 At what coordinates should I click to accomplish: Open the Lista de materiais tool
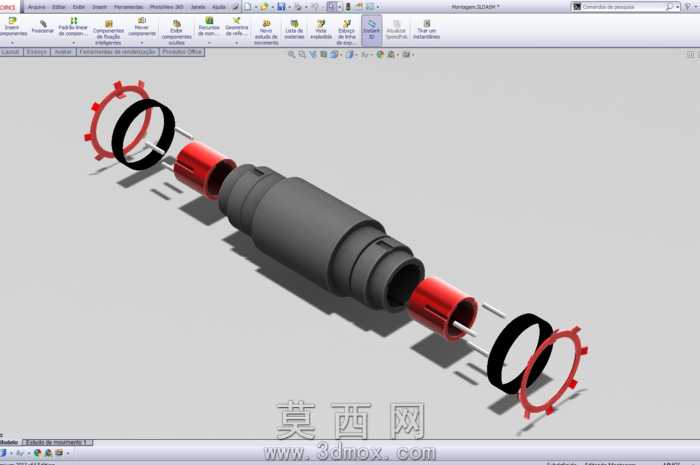[x=294, y=23]
